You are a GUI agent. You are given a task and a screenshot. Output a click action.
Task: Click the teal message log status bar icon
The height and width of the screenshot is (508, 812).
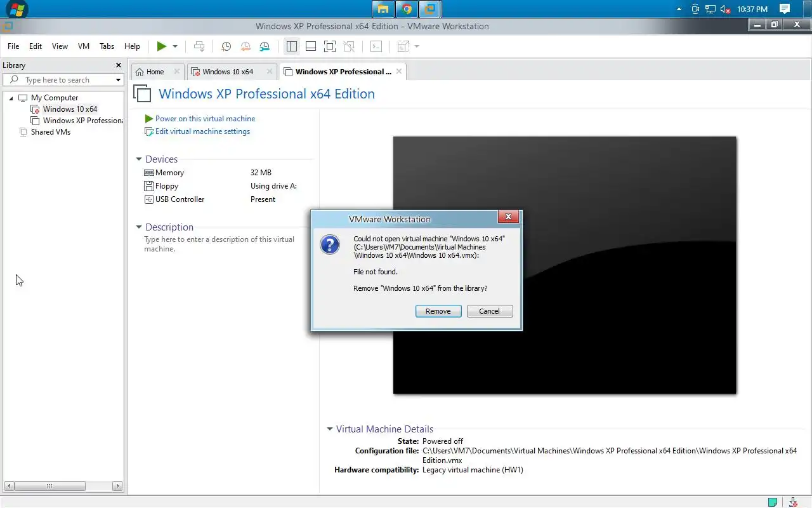pyautogui.click(x=773, y=502)
